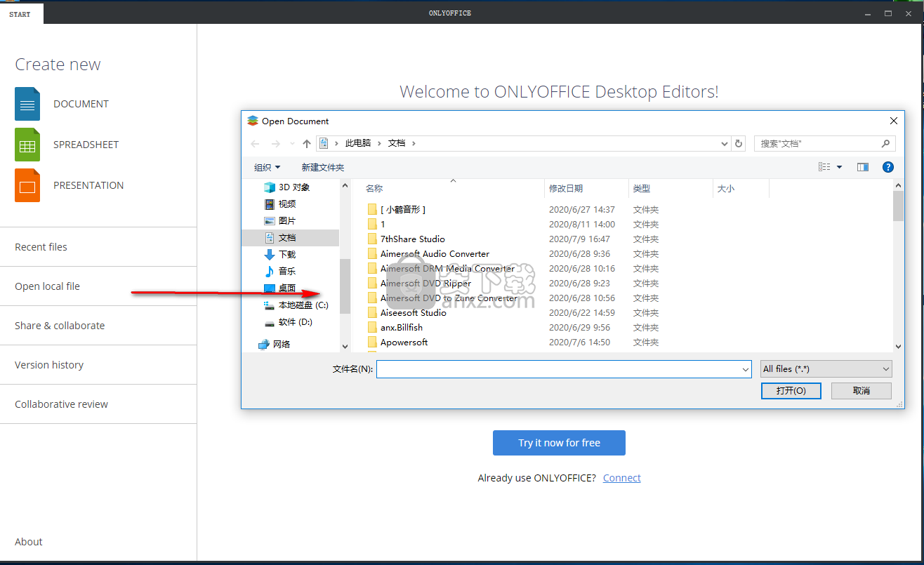Click folder icon of Apowersoft
This screenshot has width=924, height=565.
coord(372,343)
